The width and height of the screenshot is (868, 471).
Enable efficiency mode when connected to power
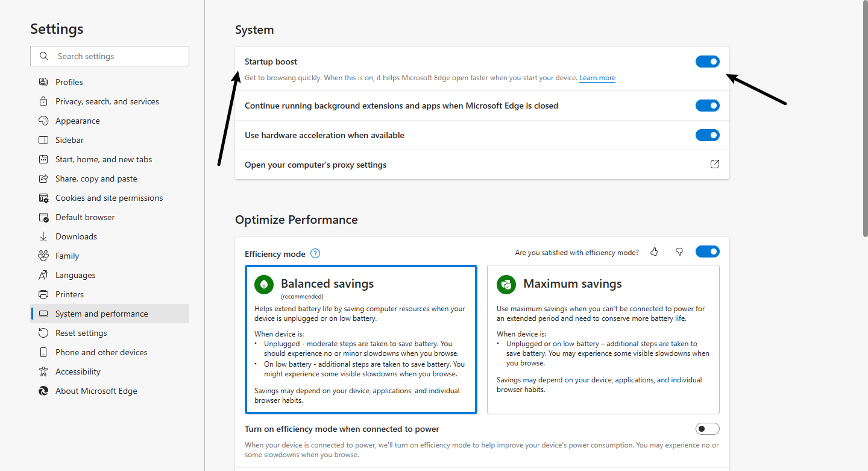(x=708, y=429)
